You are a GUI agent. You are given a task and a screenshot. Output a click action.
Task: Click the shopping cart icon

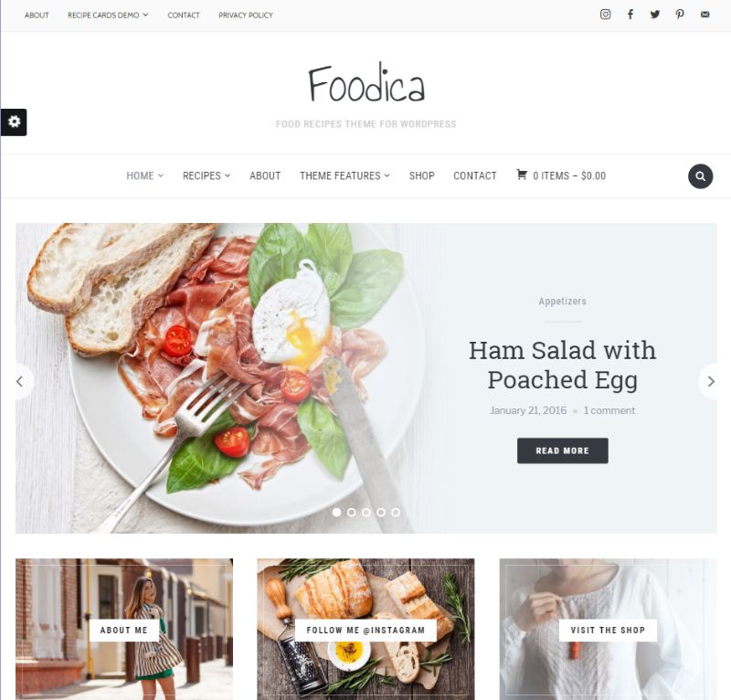522,175
